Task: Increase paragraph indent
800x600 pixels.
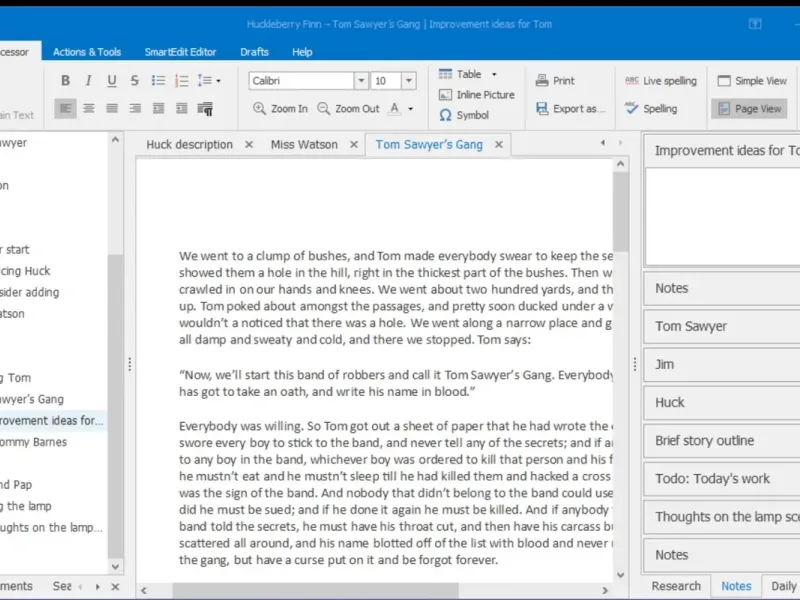Action: tap(182, 108)
